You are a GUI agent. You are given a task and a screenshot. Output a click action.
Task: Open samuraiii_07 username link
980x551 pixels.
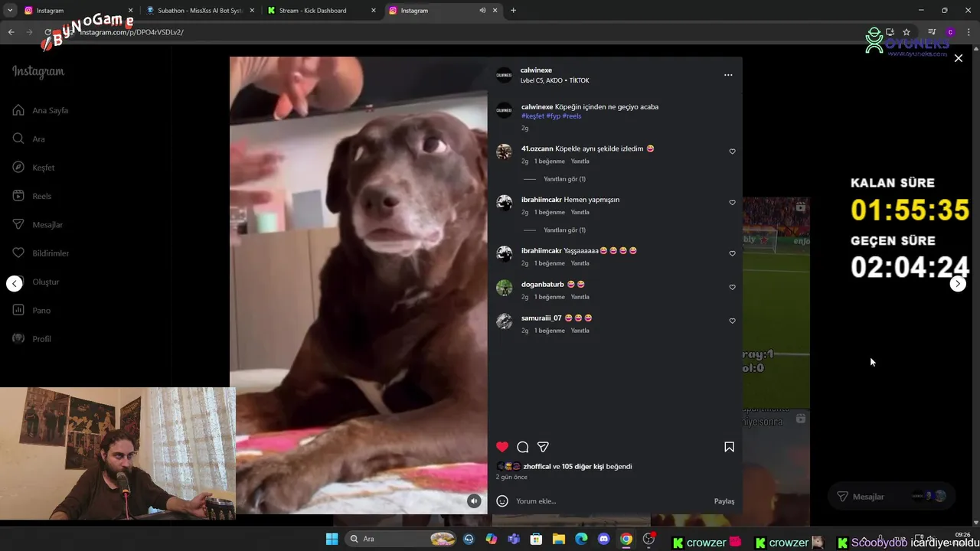pos(541,318)
